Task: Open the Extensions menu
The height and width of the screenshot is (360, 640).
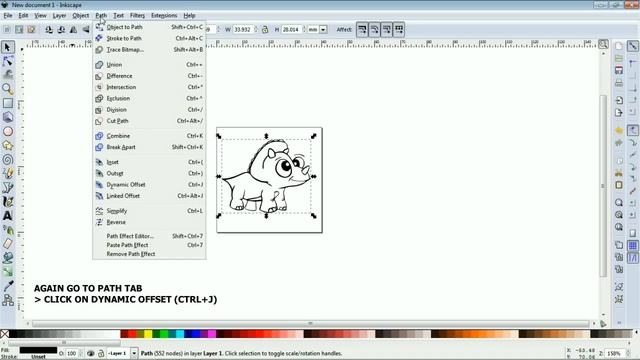Action: [x=164, y=16]
